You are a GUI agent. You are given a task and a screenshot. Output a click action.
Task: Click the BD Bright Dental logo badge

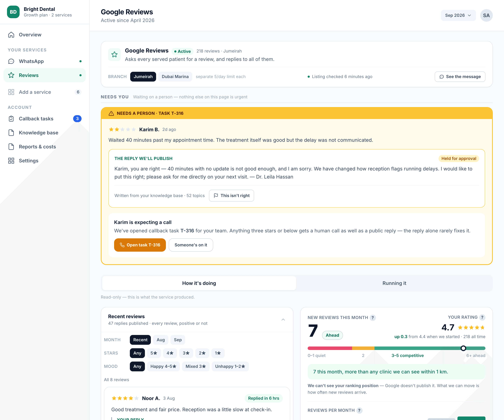tap(13, 12)
